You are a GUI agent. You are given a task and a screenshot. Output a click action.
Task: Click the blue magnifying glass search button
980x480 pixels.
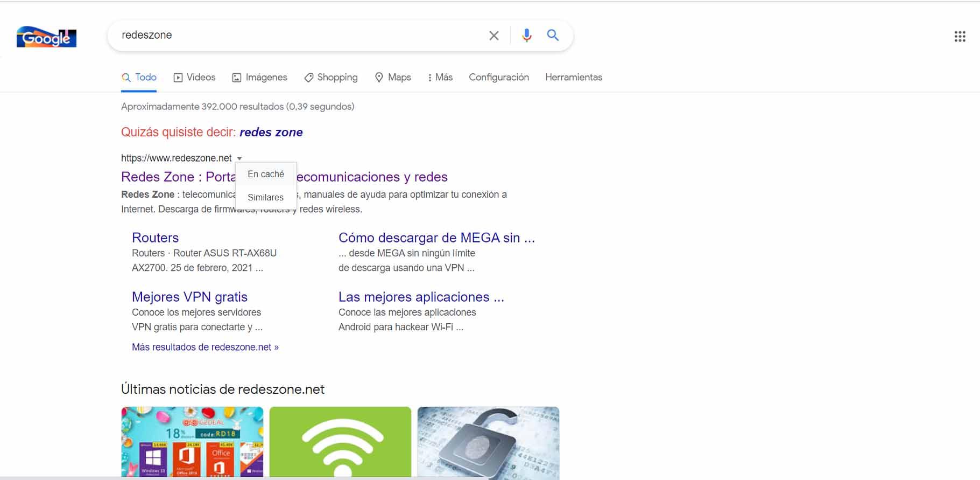[553, 35]
